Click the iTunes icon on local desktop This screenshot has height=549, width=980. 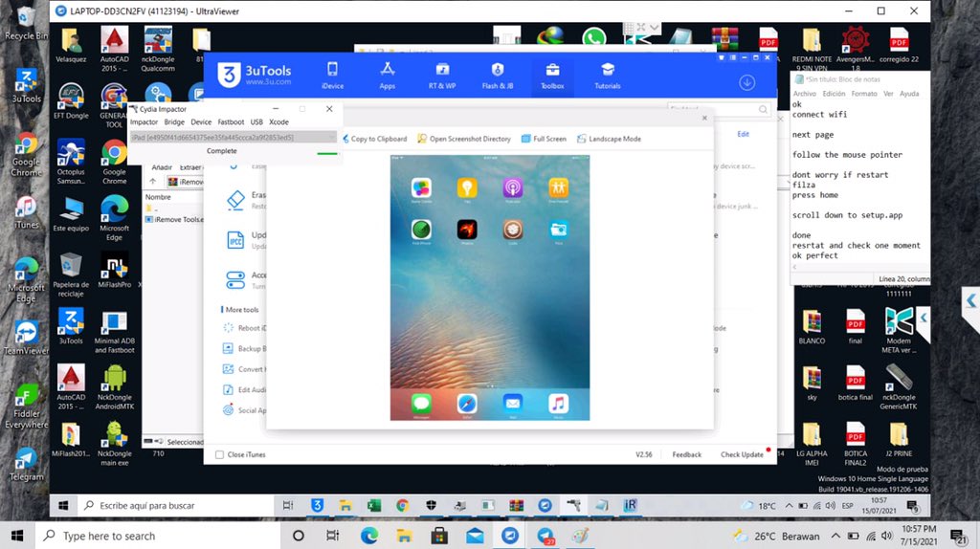click(x=26, y=212)
